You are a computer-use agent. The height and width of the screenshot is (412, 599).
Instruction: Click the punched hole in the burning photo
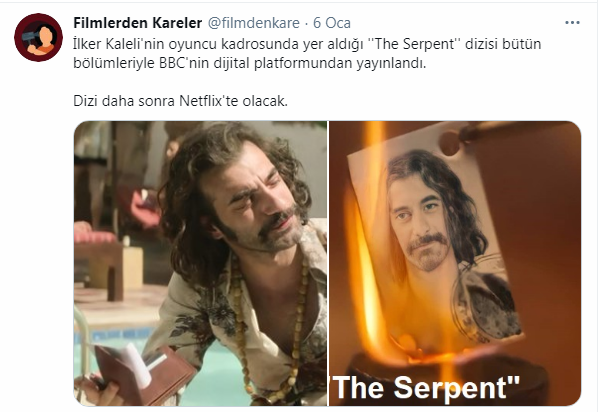tap(450, 143)
